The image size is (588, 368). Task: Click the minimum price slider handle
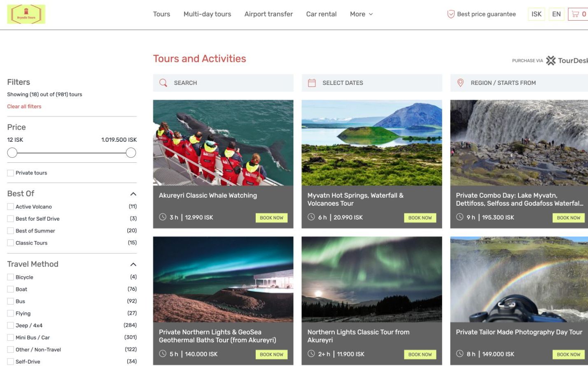[12, 153]
